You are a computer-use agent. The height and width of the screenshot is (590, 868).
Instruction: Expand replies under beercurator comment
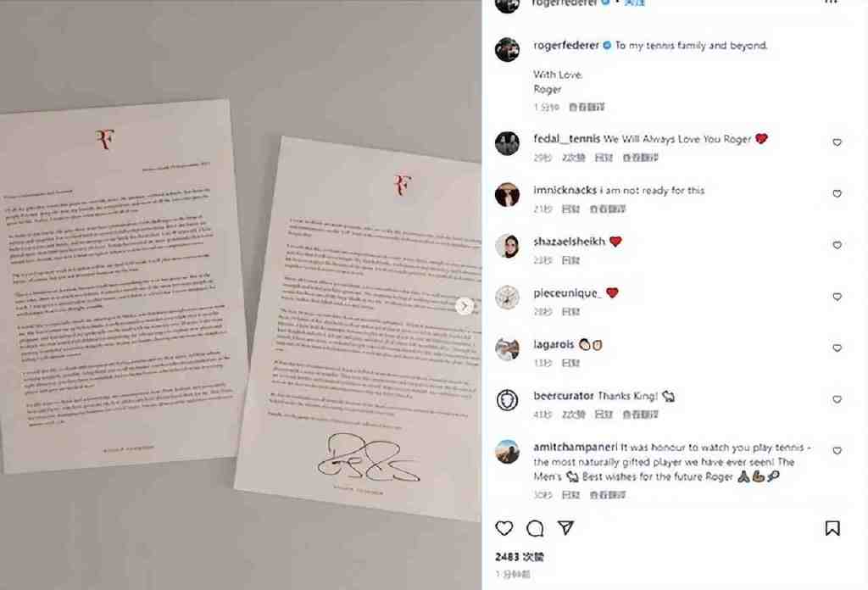pyautogui.click(x=574, y=415)
